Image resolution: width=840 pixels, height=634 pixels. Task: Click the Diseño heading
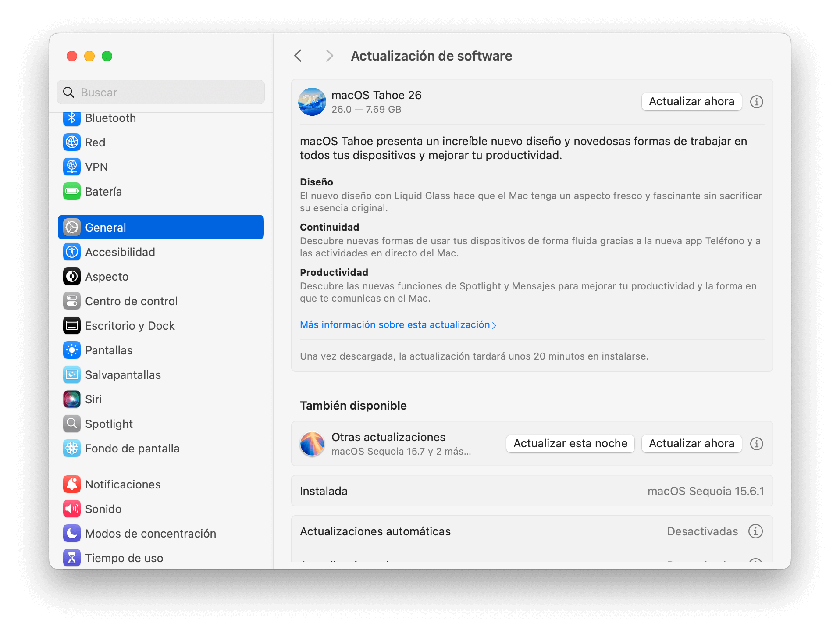(317, 182)
